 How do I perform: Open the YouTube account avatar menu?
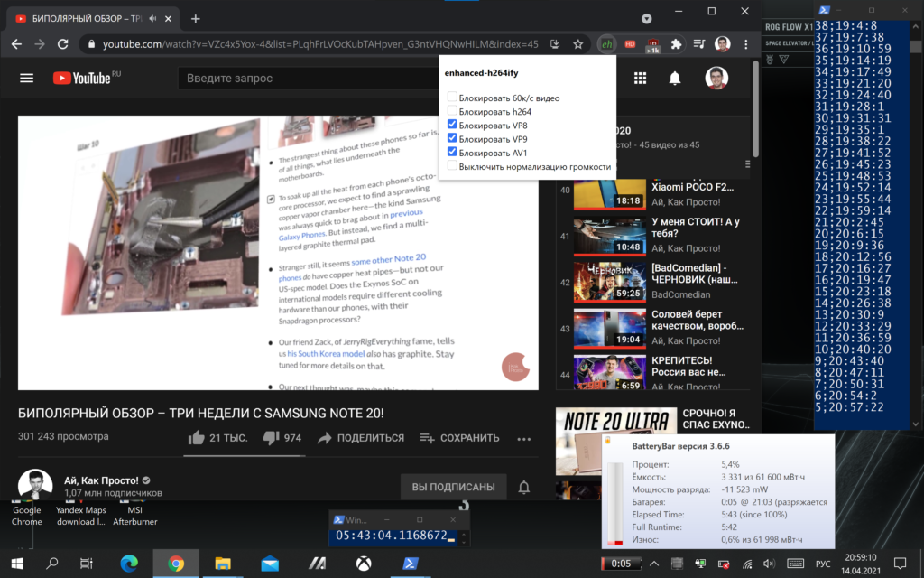click(x=716, y=78)
